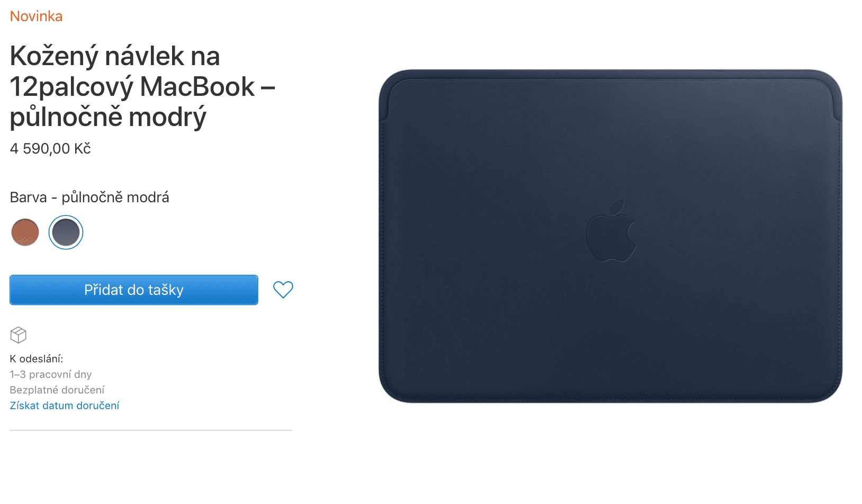Click the půlnočně modrý text in title
The height and width of the screenshot is (504, 862).
(x=108, y=118)
